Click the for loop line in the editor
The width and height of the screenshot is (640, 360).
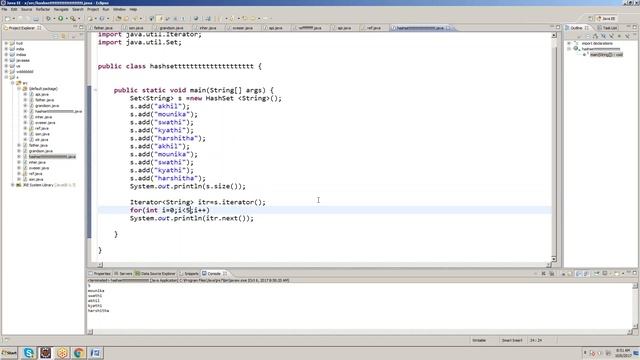[x=170, y=210]
